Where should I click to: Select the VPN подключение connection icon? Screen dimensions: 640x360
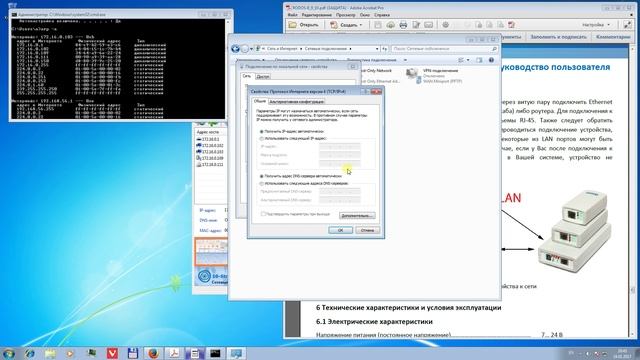click(412, 74)
